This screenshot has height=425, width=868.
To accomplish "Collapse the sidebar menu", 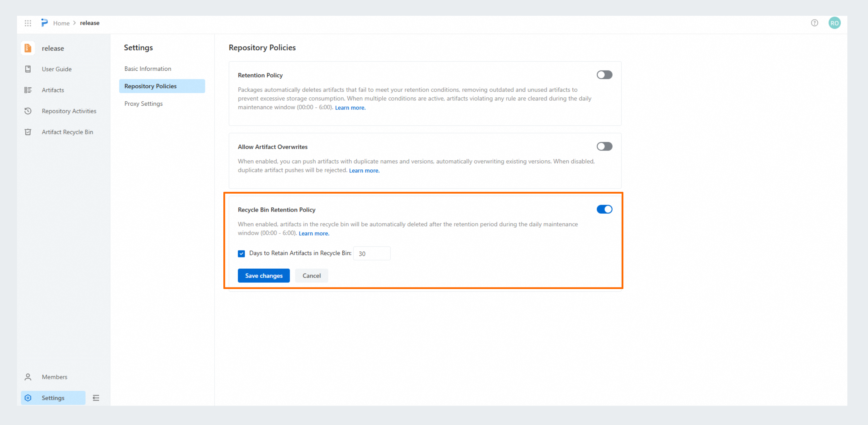I will tap(96, 398).
